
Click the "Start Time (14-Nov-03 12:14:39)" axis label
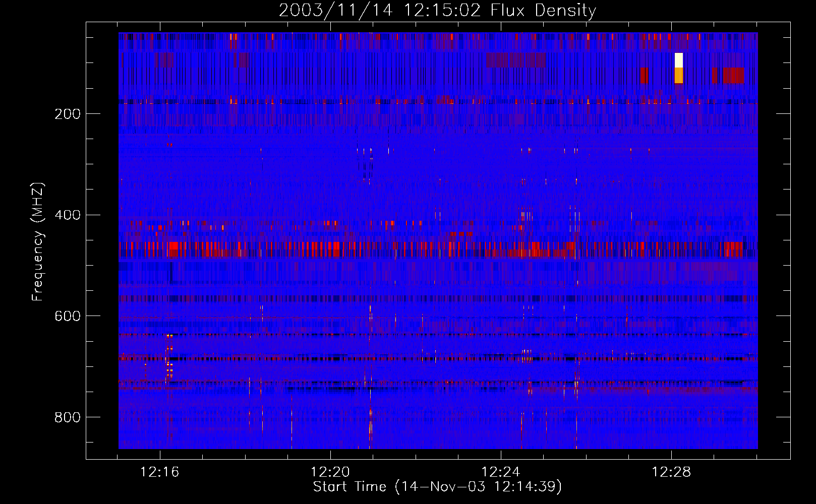coord(437,487)
